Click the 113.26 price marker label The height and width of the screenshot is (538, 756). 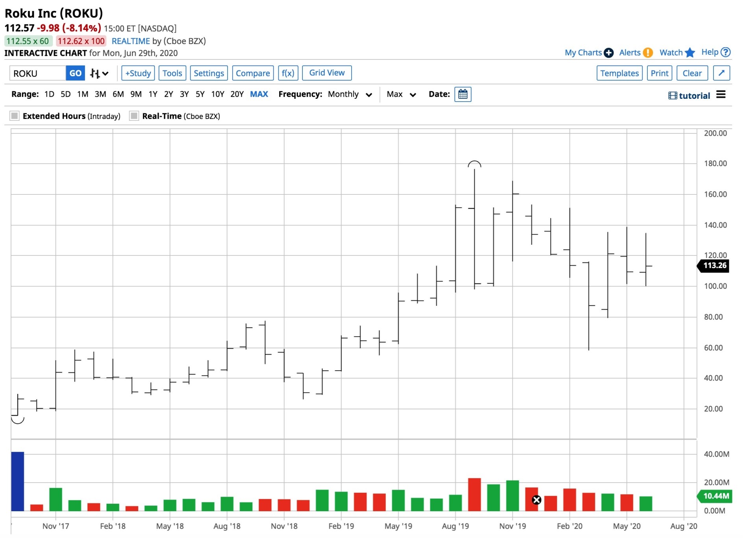coord(713,266)
